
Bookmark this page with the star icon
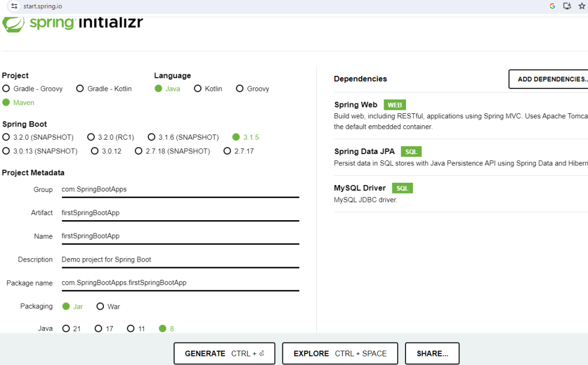(582, 6)
